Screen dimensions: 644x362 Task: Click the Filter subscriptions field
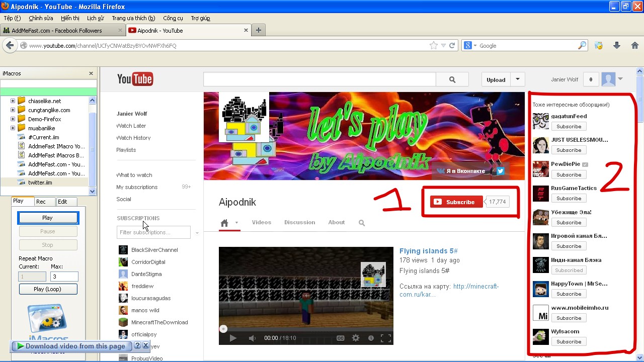[x=153, y=232]
